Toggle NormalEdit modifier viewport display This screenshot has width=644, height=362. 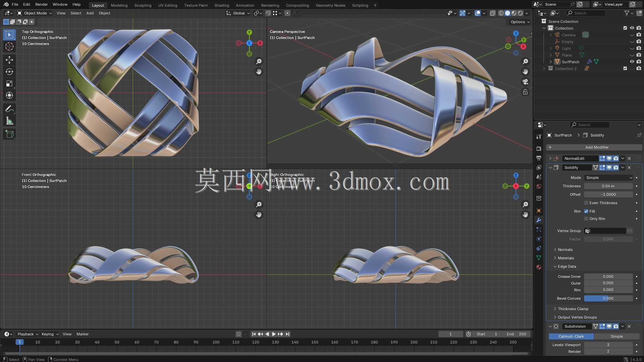609,158
